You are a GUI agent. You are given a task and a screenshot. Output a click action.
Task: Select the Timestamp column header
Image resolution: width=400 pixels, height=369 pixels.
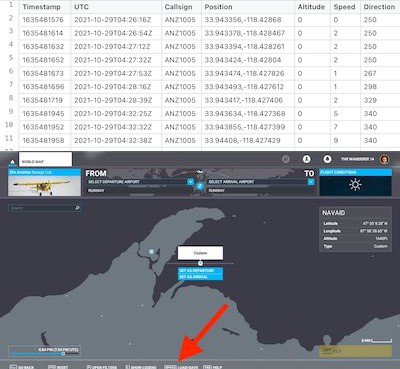[45, 7]
